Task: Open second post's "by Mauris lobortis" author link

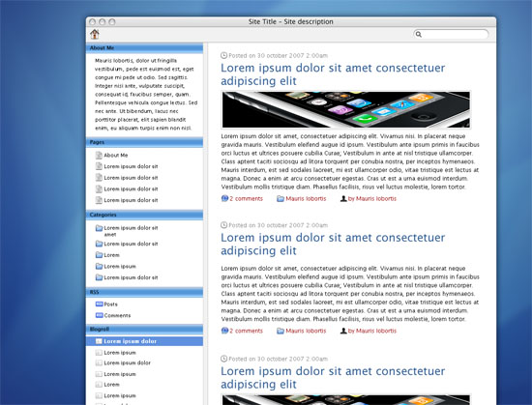Action: (372, 331)
